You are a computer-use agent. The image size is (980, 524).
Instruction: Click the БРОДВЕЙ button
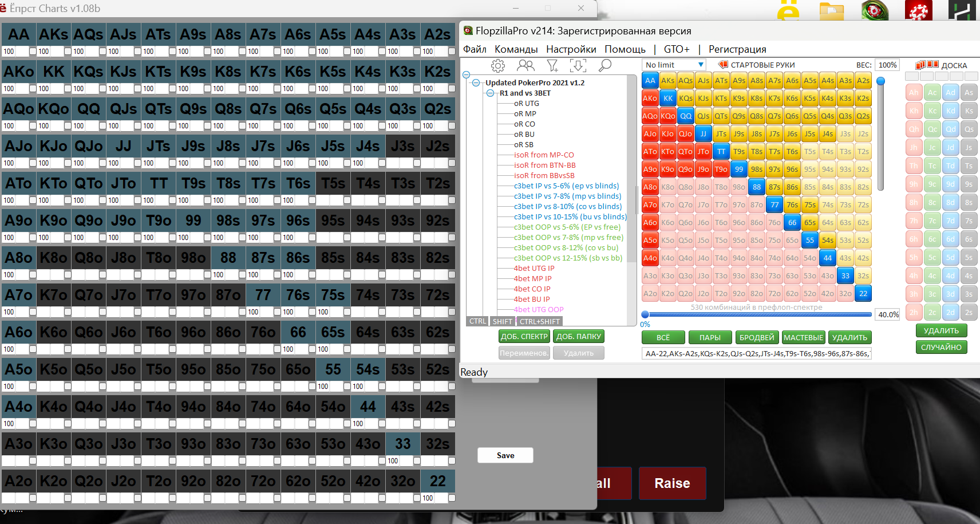click(x=757, y=338)
